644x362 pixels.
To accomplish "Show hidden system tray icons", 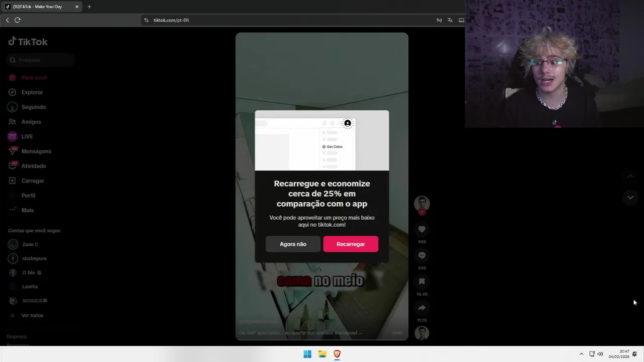I will [x=582, y=354].
